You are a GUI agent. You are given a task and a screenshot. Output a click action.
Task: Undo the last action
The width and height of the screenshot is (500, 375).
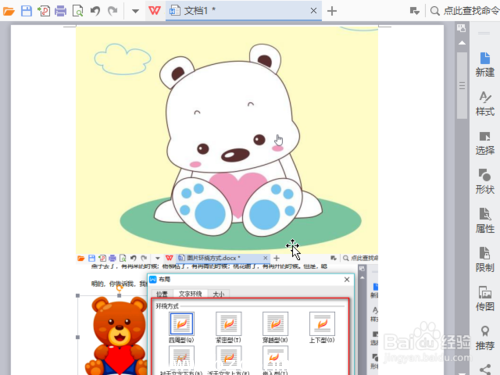95,11
